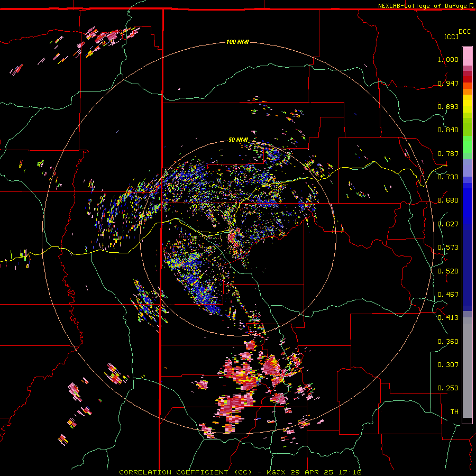This screenshot has width=476, height=476.
Task: Select the 0.573 legend value
Action: tap(448, 248)
